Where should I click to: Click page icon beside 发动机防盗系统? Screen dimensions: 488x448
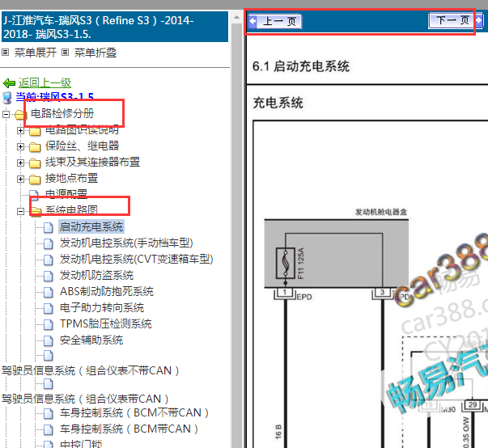coord(49,276)
